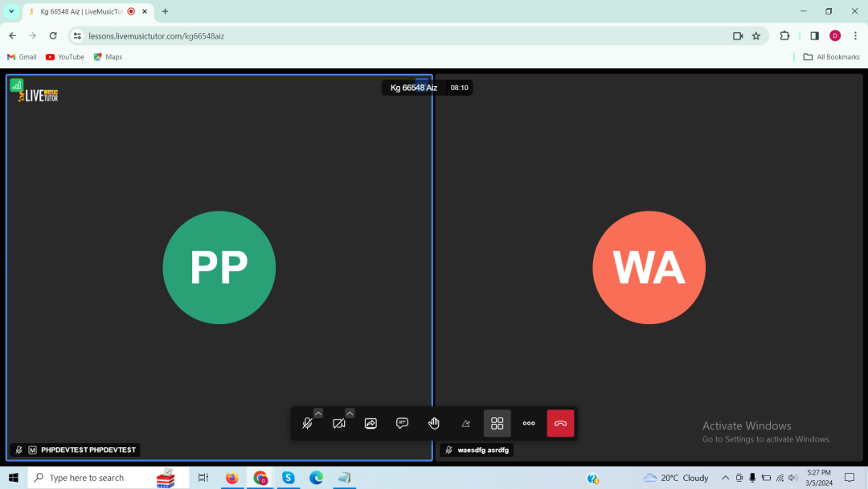Open the chat panel

click(x=403, y=424)
